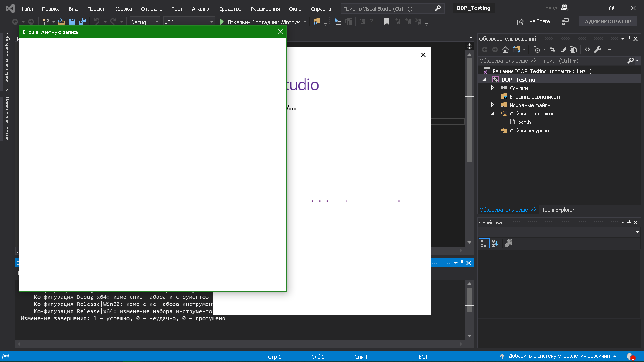Open the Сборка menu
Viewport: 644px width, 362px height.
coord(123,8)
